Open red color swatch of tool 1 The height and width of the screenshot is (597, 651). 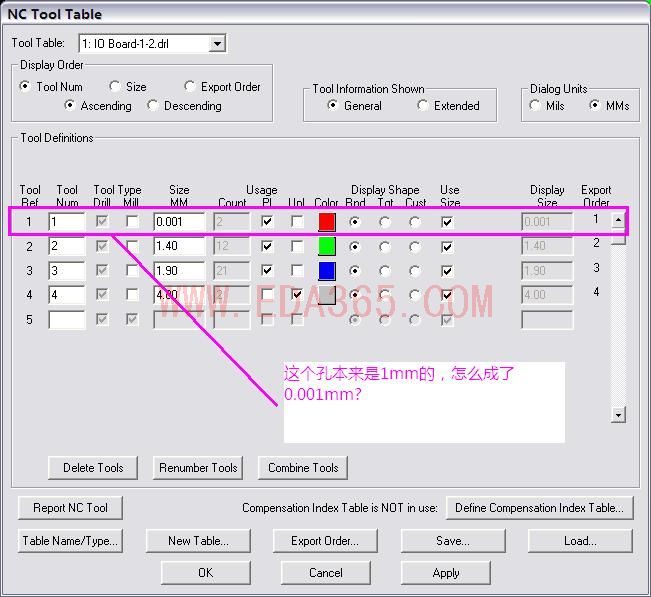point(327,222)
